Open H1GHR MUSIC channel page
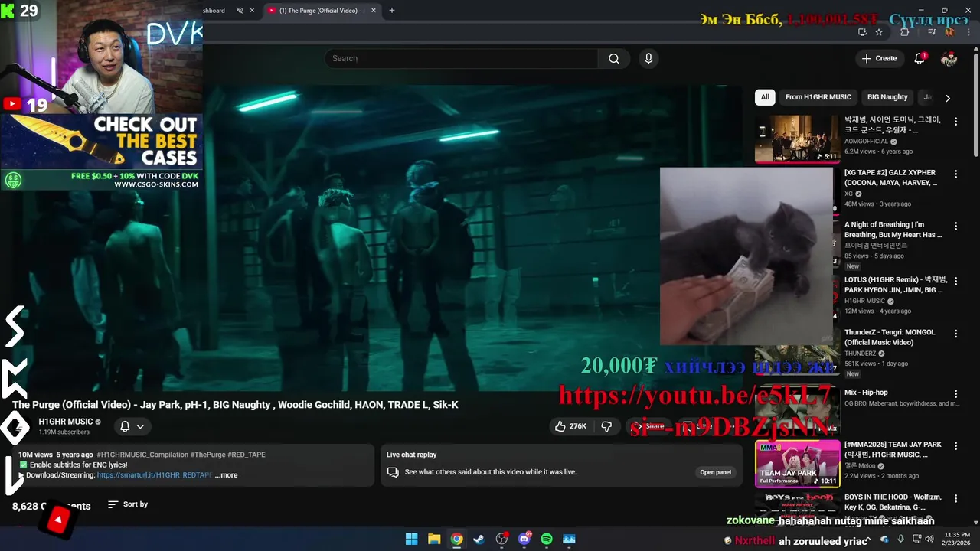 (x=65, y=422)
